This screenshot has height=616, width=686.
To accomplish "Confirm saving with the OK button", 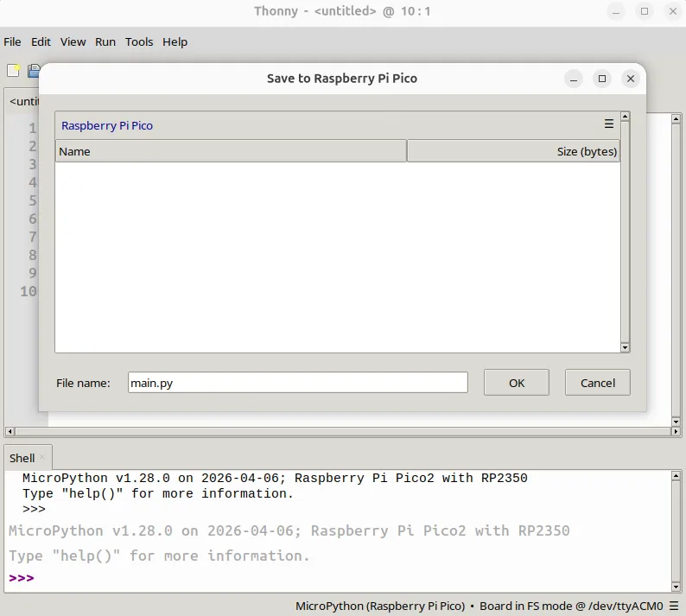I will point(517,383).
